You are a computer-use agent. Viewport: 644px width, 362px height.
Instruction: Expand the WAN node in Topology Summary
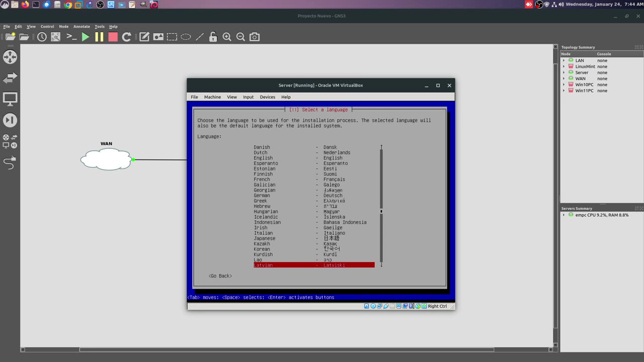(x=564, y=78)
